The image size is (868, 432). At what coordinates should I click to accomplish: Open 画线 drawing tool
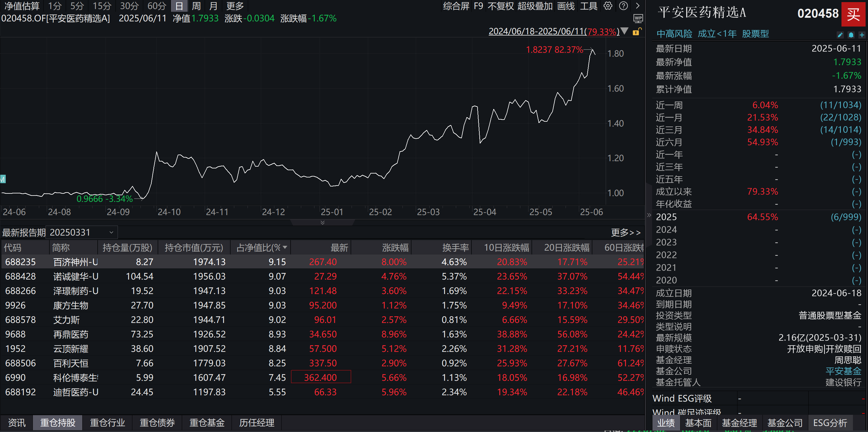566,6
